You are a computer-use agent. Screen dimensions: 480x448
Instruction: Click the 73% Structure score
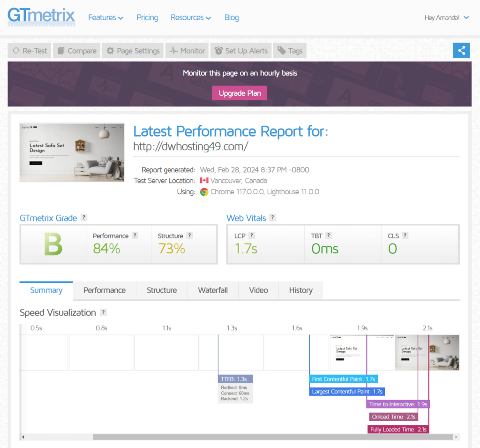pos(172,249)
